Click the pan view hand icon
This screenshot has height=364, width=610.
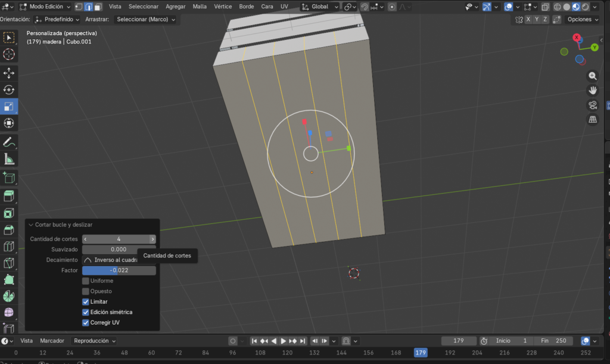593,91
